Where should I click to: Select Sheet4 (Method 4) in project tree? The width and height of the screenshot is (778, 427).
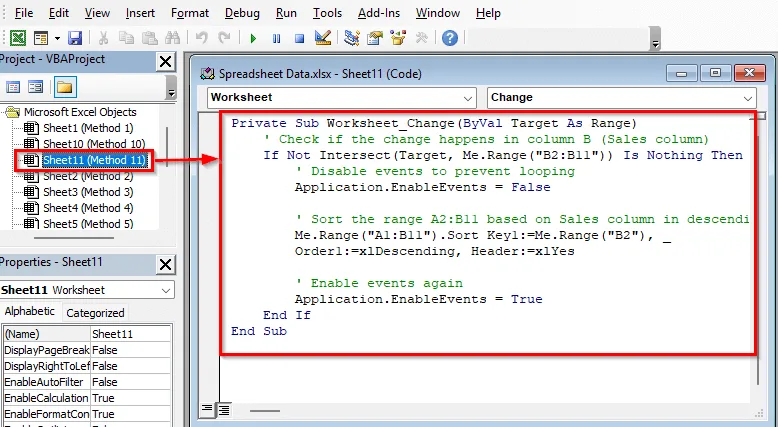(88, 208)
